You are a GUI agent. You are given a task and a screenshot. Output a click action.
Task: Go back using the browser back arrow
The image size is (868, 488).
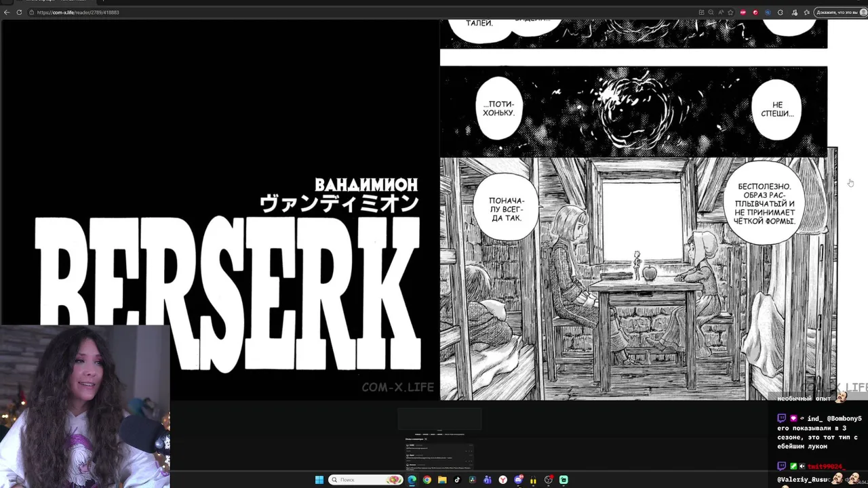tap(7, 12)
